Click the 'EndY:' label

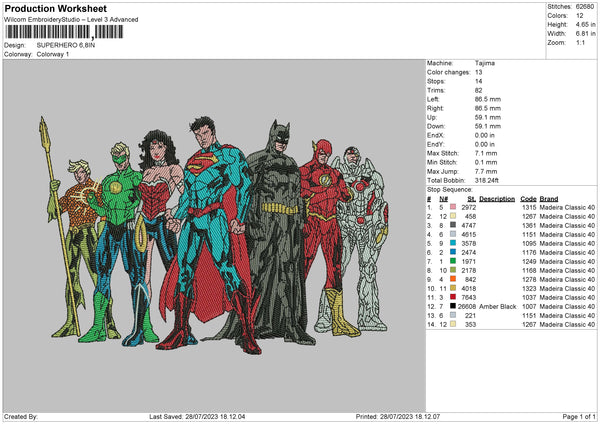coord(435,144)
